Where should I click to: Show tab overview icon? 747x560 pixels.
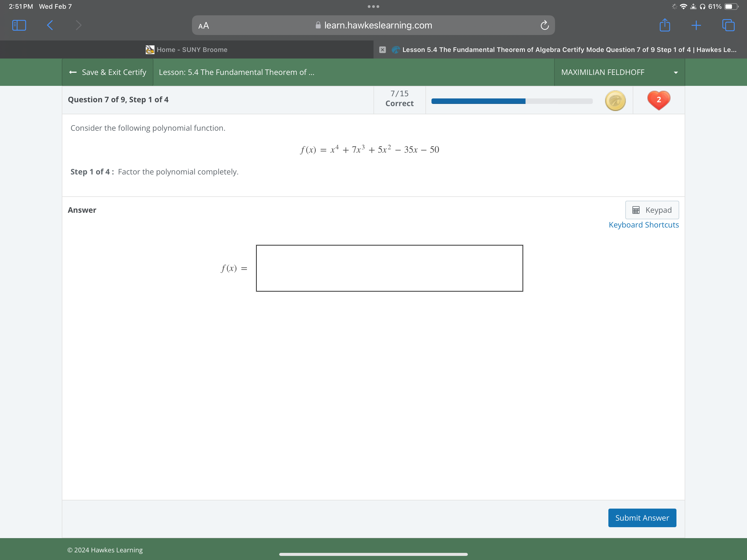[x=728, y=25]
